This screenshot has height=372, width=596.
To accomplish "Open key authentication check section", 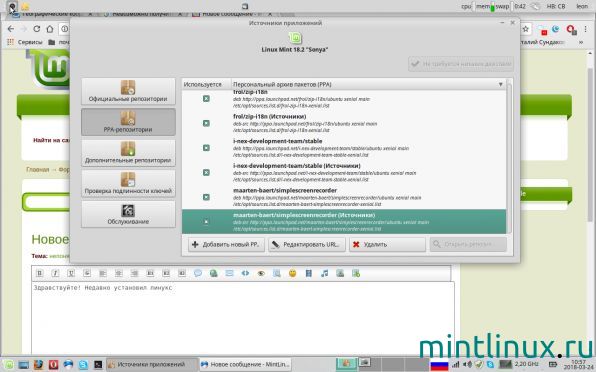I will (128, 184).
